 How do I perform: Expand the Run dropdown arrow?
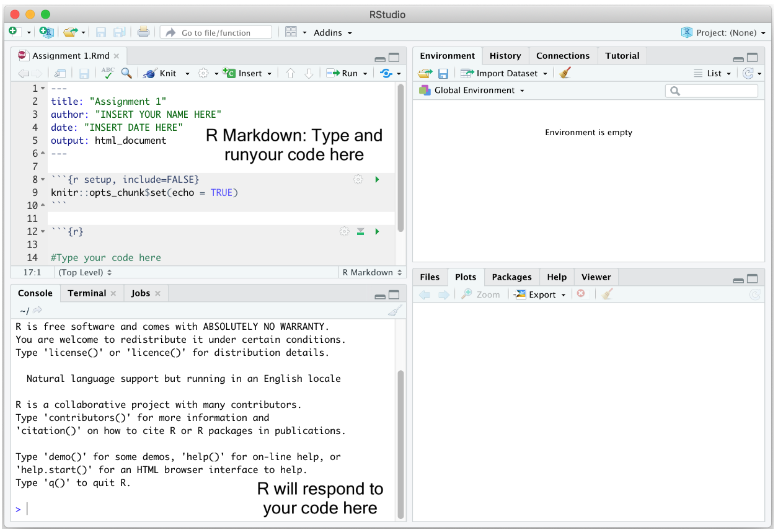365,74
